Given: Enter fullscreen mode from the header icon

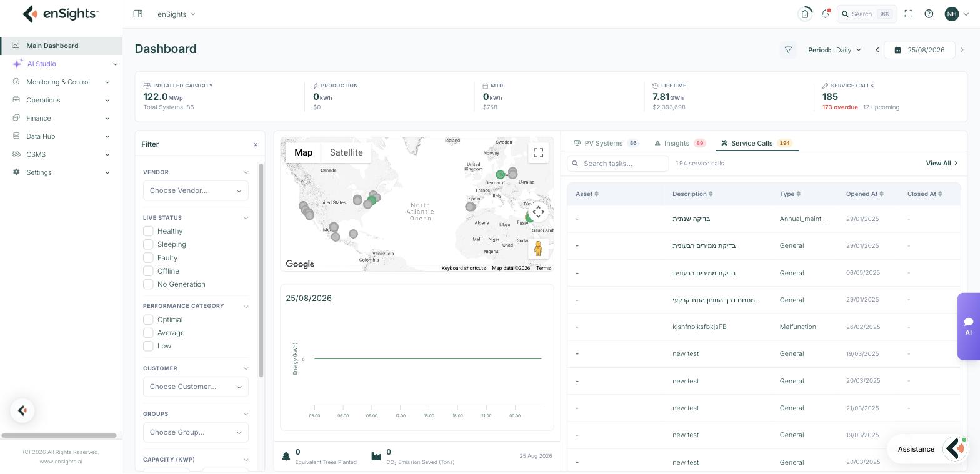Looking at the screenshot, I should click(909, 14).
